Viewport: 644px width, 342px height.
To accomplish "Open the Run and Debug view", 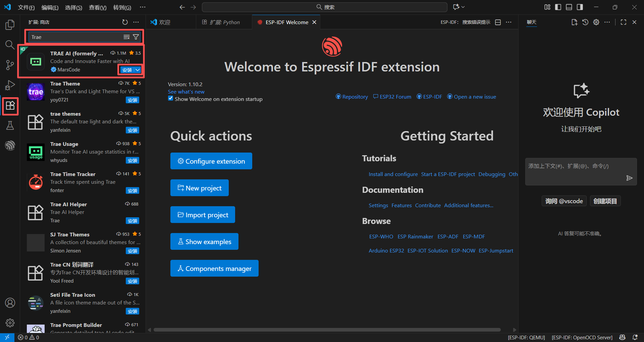I will click(x=10, y=85).
